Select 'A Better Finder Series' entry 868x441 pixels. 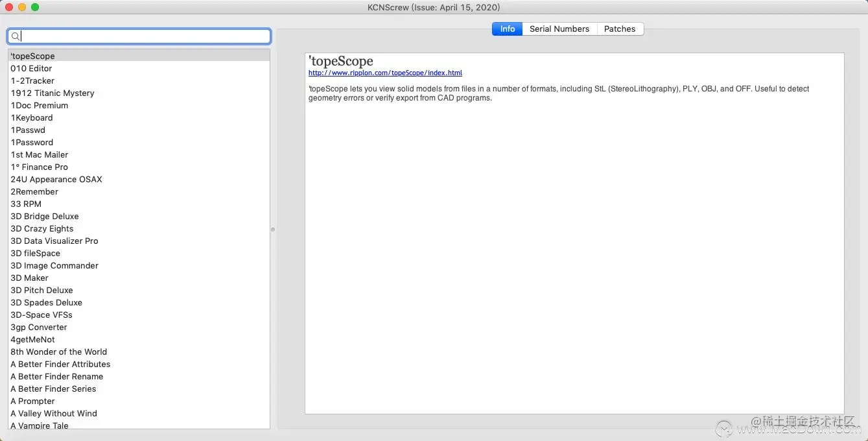[x=139, y=388]
